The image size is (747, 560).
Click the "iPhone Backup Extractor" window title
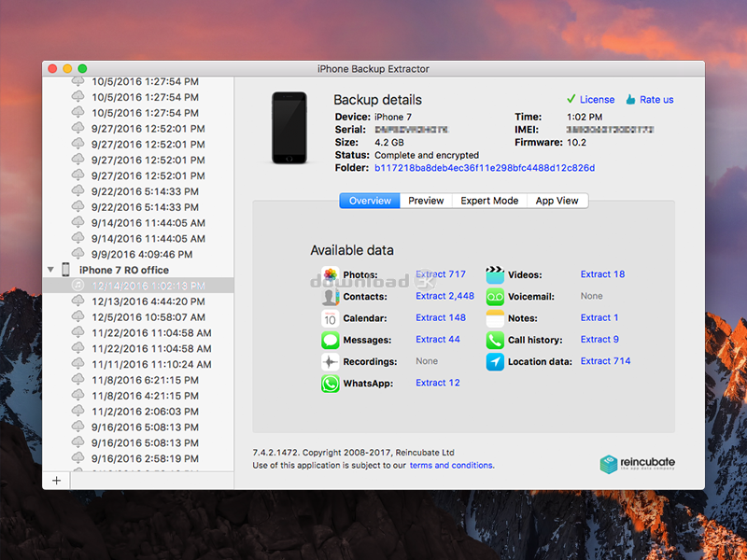point(373,69)
